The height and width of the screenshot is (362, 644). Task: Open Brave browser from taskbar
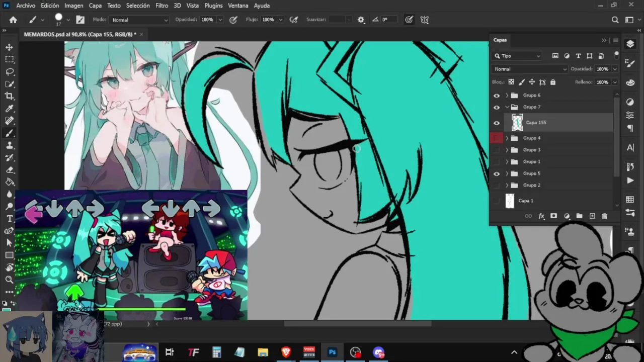tap(286, 352)
